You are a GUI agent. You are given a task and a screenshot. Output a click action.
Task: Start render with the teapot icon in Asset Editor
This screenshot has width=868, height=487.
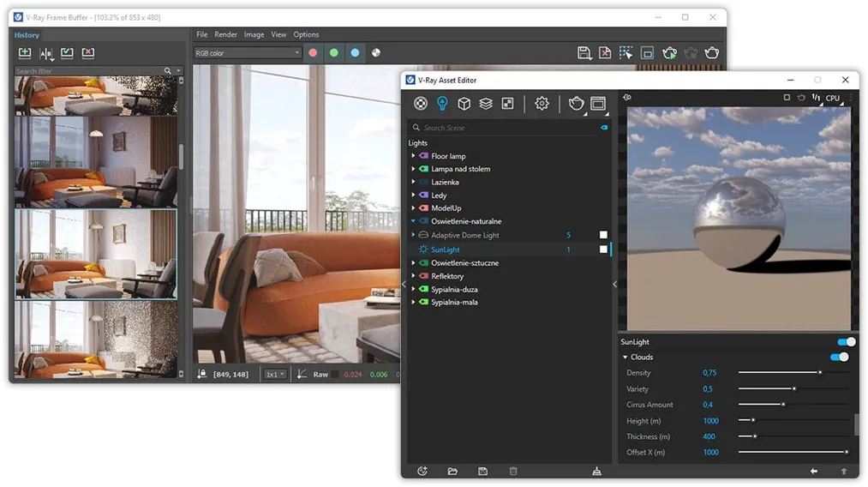pyautogui.click(x=577, y=104)
